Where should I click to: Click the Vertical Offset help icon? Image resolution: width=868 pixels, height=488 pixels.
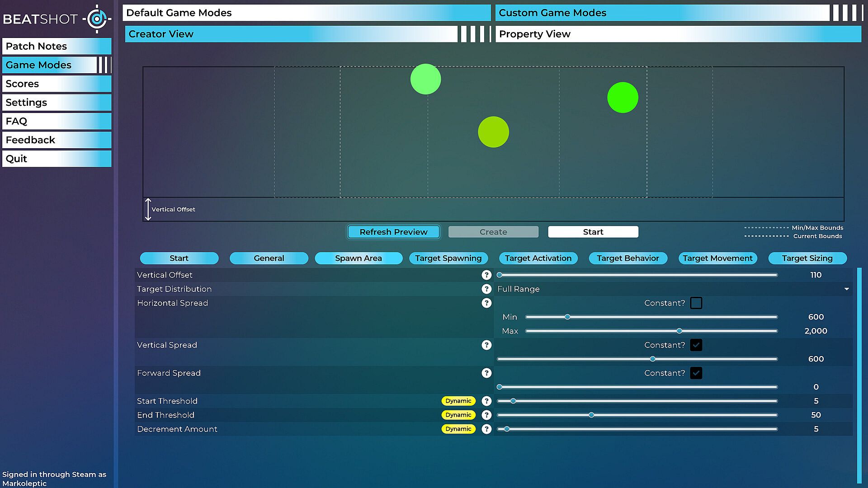click(486, 275)
